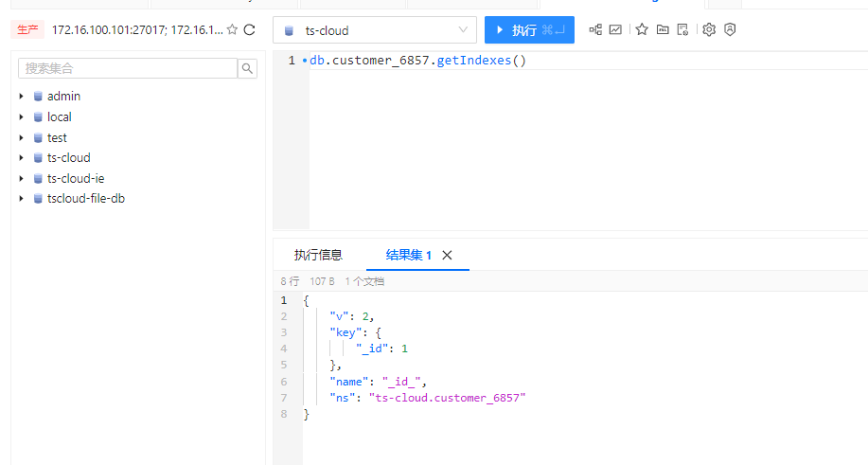This screenshot has height=465, width=868.
Task: Switch to the 执行信息 tab
Action: tap(318, 255)
